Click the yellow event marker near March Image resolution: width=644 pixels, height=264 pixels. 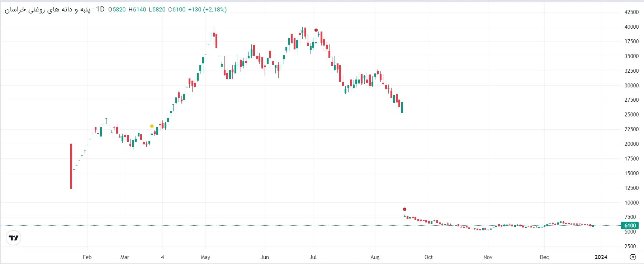[x=152, y=126]
